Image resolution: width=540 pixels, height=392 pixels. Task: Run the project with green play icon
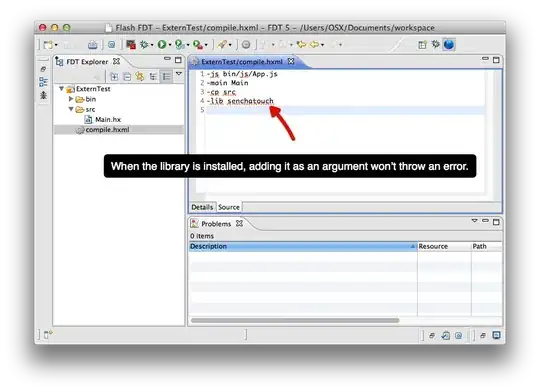coord(162,44)
